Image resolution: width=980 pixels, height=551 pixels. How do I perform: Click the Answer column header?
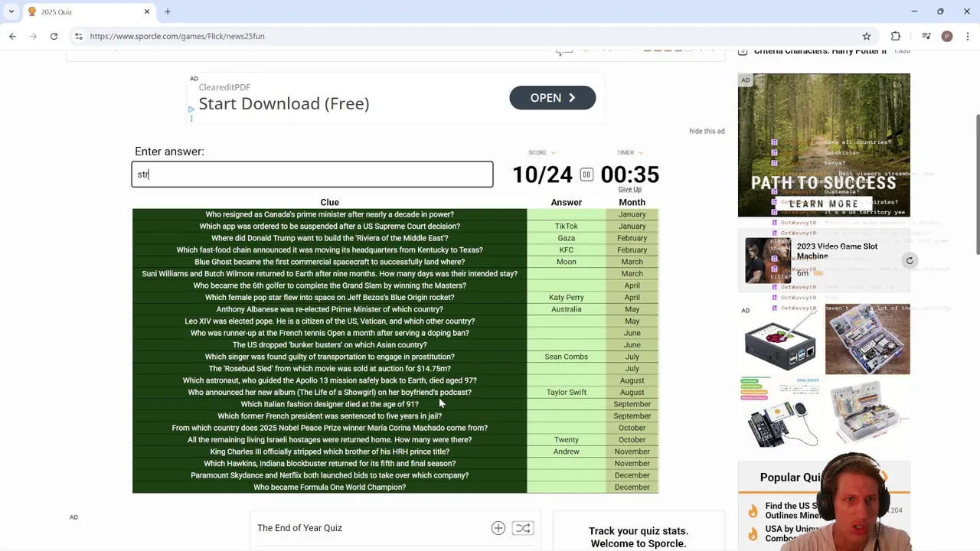pyautogui.click(x=567, y=202)
